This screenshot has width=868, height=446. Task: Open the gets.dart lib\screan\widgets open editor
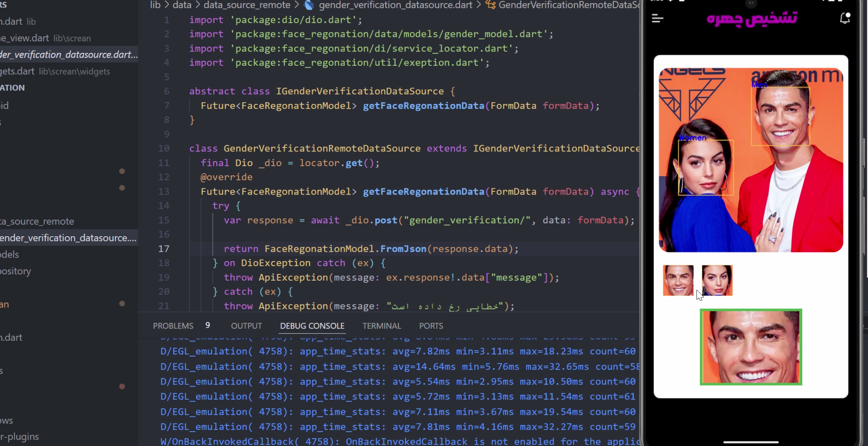pos(55,71)
